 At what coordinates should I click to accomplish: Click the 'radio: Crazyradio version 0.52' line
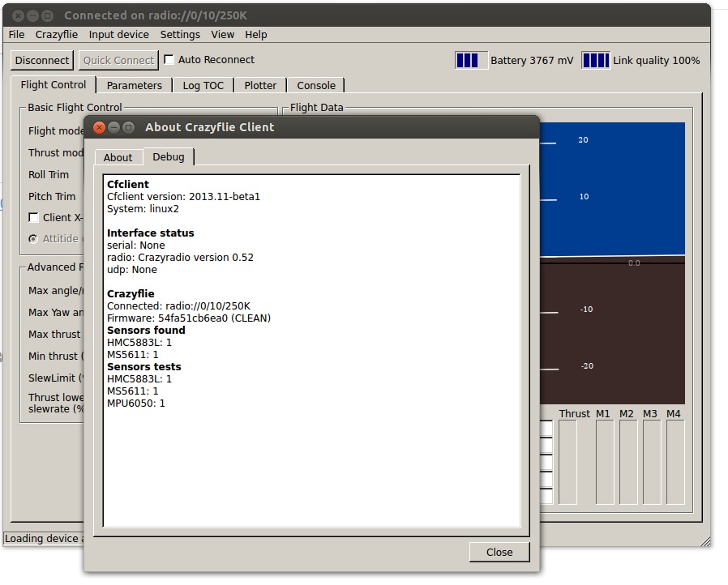[x=180, y=258]
